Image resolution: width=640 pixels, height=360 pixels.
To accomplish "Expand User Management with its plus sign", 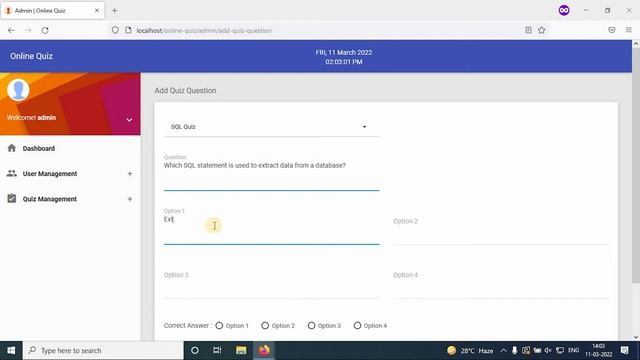I will click(130, 173).
